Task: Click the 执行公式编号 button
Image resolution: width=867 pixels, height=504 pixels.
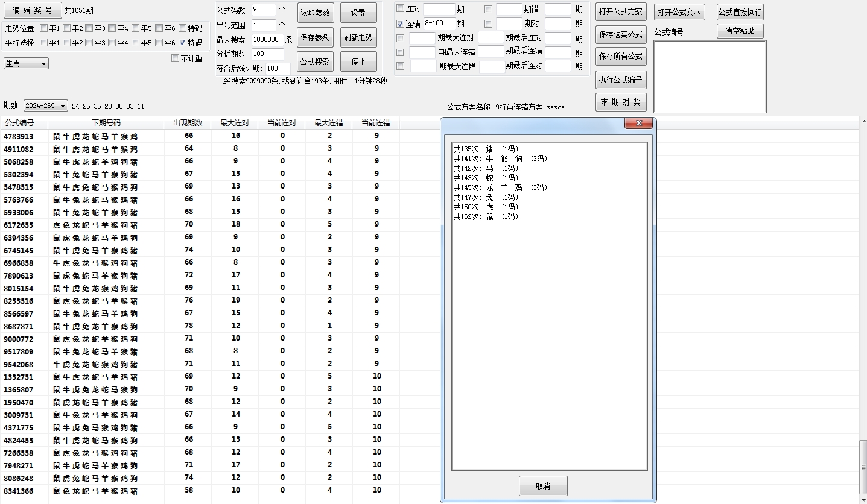Action: 621,80
